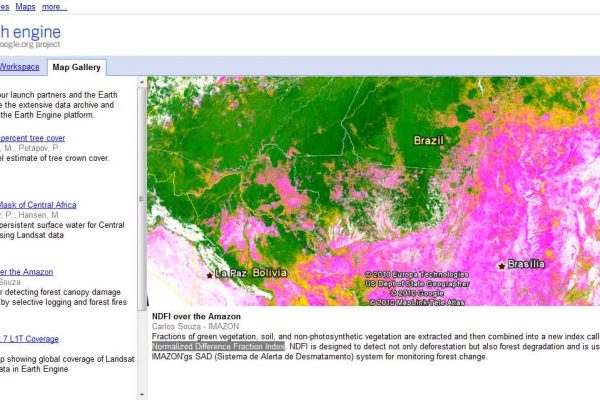600x400 pixels.
Task: Click the Earth Engine logo title
Action: pyautogui.click(x=31, y=30)
